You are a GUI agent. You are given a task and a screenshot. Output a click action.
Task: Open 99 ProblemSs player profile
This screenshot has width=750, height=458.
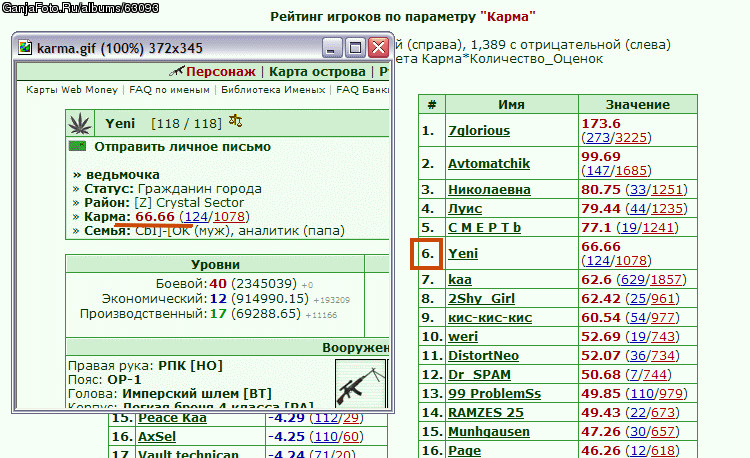click(x=495, y=393)
